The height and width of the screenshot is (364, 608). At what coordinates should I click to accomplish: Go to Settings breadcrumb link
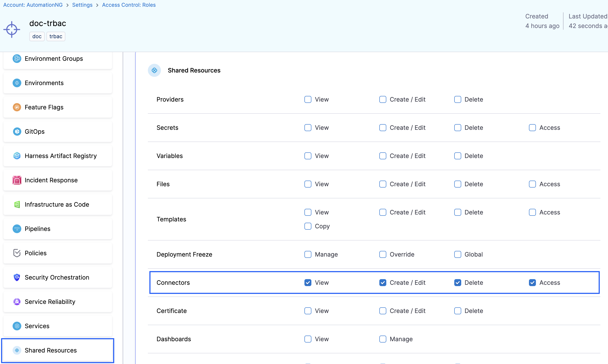pyautogui.click(x=82, y=5)
